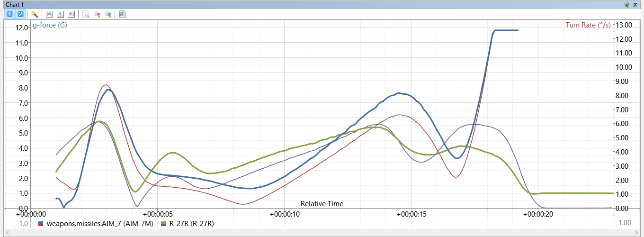Select the AIM-7M legend entry
Screen dimensions: 644x237
click(100, 223)
